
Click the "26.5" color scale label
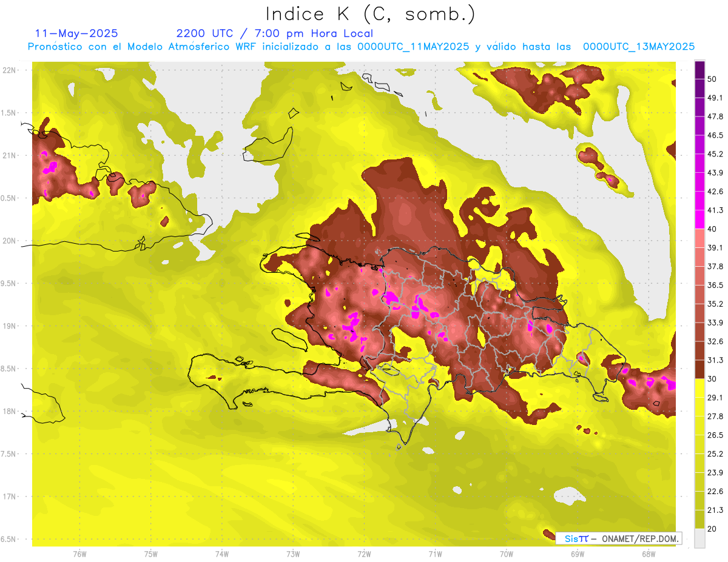715,435
